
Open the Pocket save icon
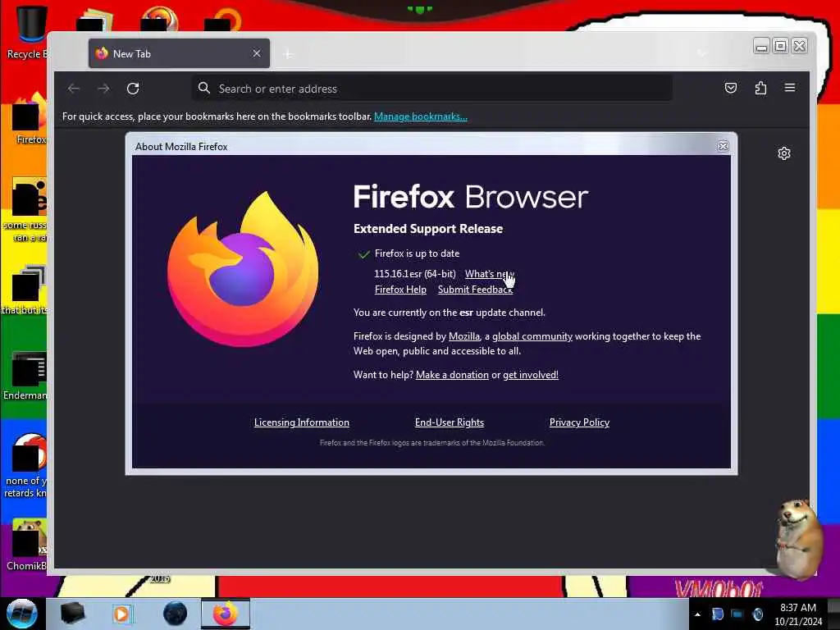pos(731,88)
